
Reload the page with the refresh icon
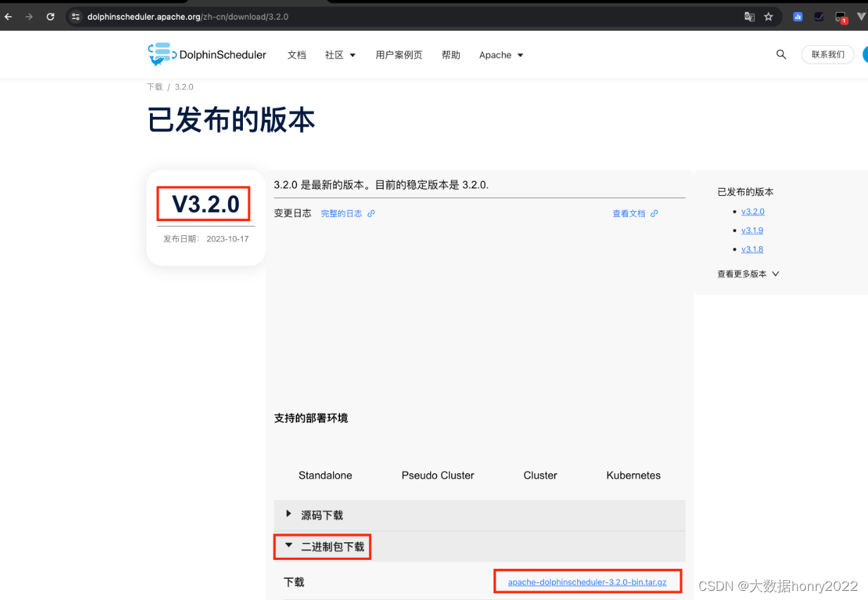click(x=50, y=16)
